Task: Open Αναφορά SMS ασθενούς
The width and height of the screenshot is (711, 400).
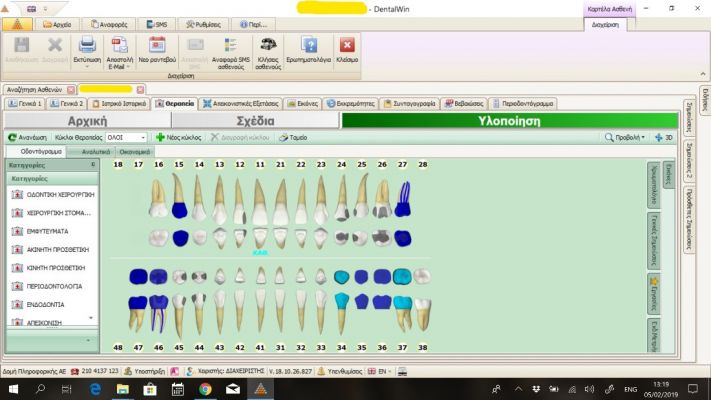Action: pos(231,53)
